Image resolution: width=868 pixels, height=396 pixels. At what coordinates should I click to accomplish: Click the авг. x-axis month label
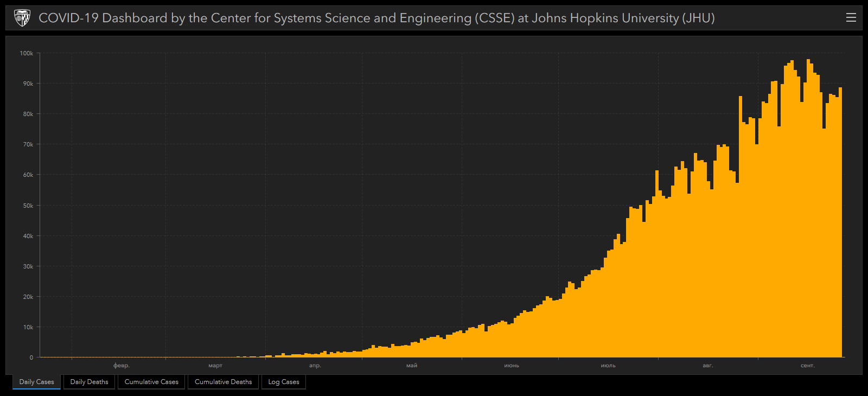(708, 366)
